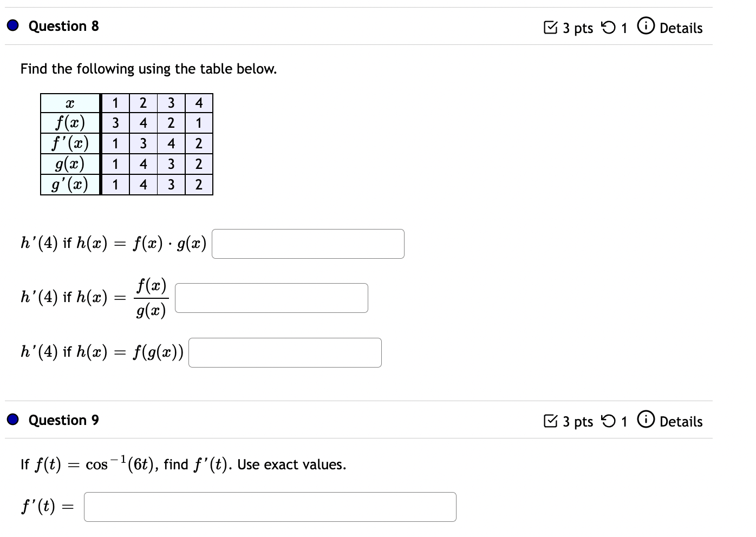Open the info circle icon next to Question 8 Details
756x537 pixels.
646,27
